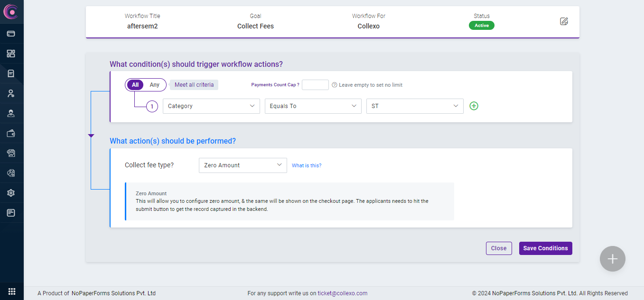The image size is (644, 300).
Task: Click the ticket@collexo.com support email link
Action: click(342, 293)
